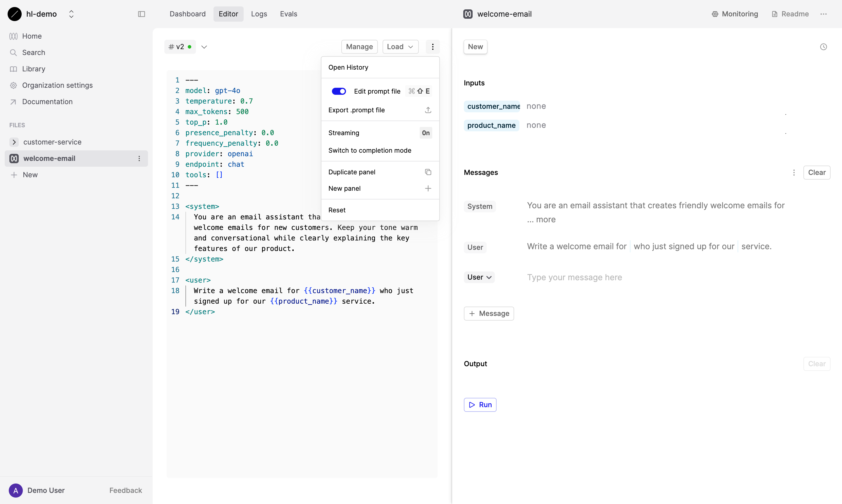Select the customer_name variable tag
This screenshot has width=842, height=504.
[x=492, y=106]
